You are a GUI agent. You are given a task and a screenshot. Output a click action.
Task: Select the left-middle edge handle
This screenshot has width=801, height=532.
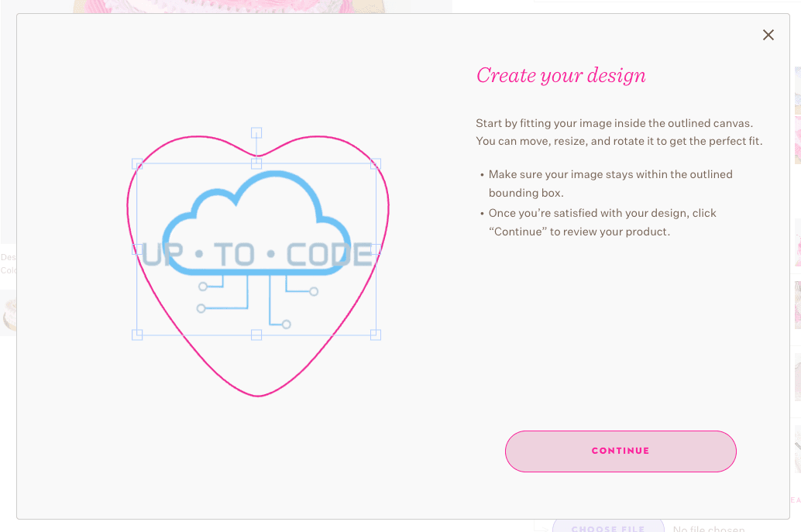(138, 249)
